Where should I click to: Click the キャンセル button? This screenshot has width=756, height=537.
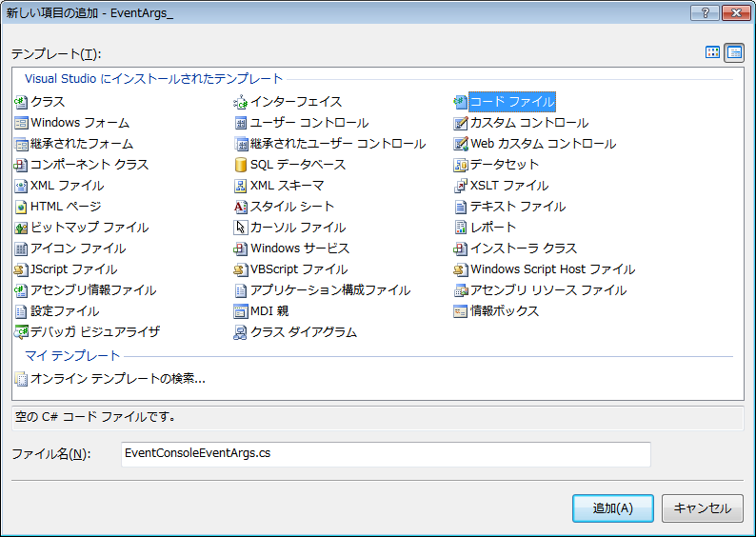[702, 508]
